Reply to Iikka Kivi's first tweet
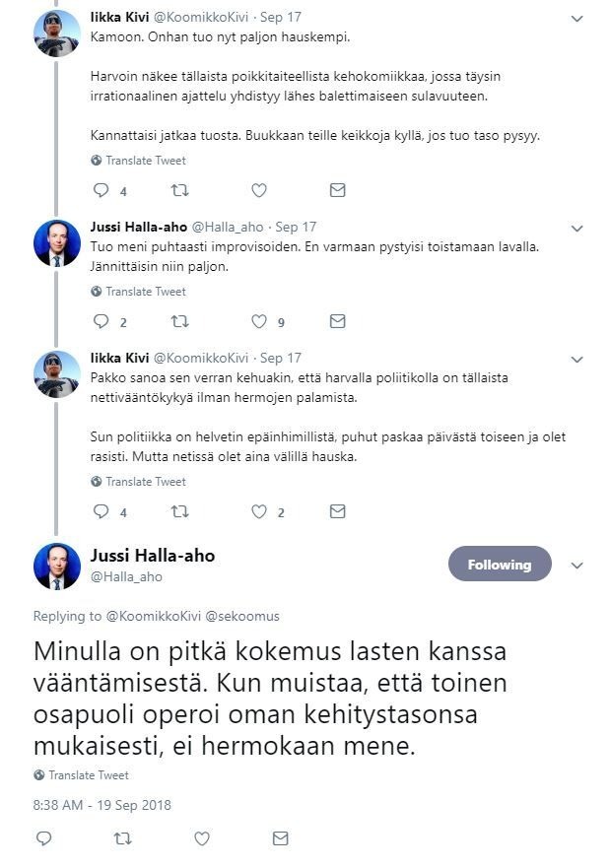This screenshot has height=868, width=609. pyautogui.click(x=101, y=190)
